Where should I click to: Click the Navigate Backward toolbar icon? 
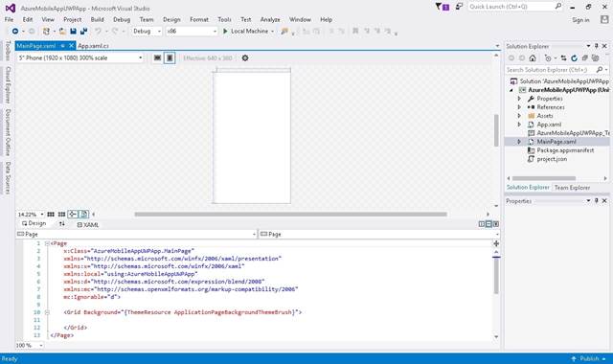15,31
